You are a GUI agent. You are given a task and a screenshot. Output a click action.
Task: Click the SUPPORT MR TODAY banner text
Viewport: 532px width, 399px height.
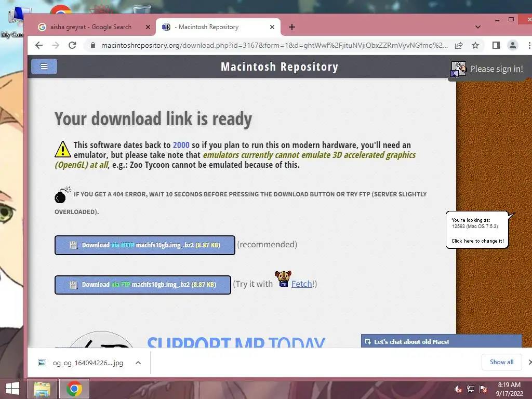tap(236, 342)
